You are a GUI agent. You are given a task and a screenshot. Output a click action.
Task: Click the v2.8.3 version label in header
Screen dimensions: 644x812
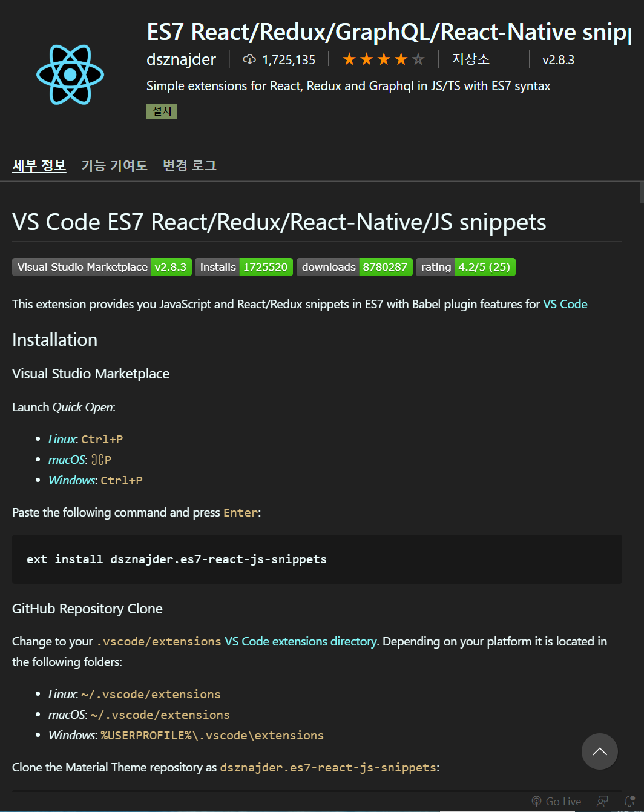coord(558,60)
